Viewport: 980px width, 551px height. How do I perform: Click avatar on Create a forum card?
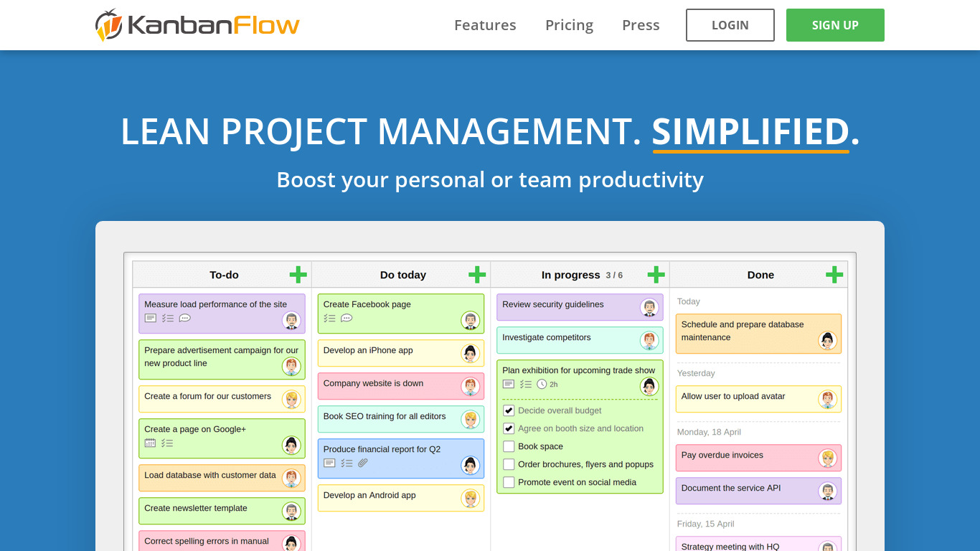[x=291, y=400]
